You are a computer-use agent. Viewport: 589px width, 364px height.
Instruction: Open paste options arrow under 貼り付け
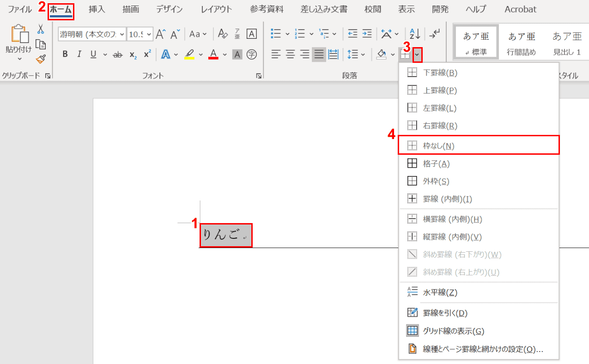point(19,58)
